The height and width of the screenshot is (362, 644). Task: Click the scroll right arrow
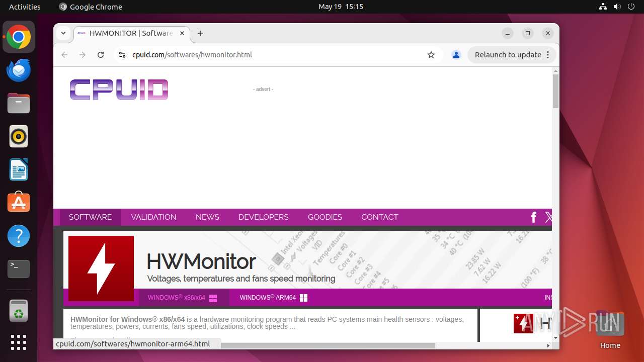(548, 345)
